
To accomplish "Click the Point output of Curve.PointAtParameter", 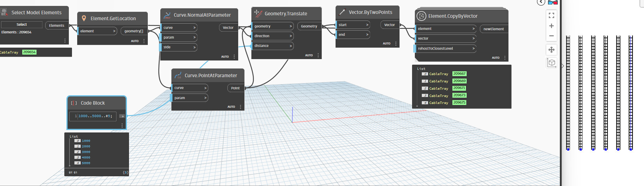I will tap(235, 88).
